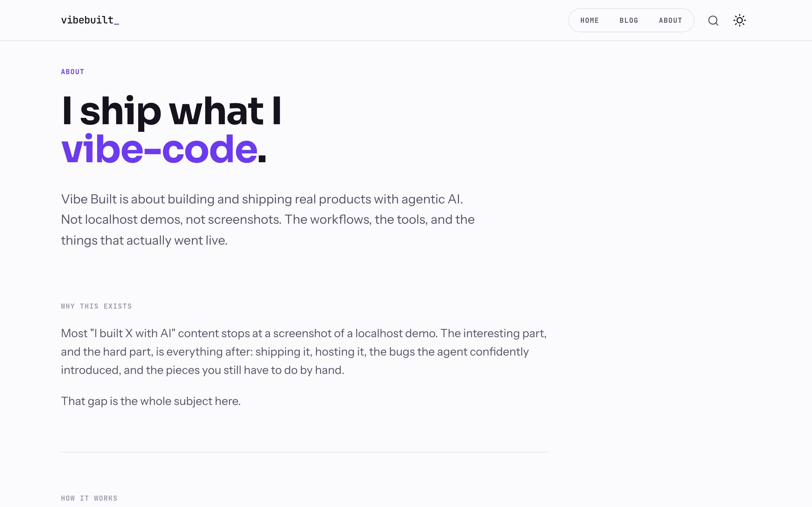Viewport: 812px width, 507px height.
Task: Click the headline text 'I ship what I'
Action: click(x=171, y=111)
